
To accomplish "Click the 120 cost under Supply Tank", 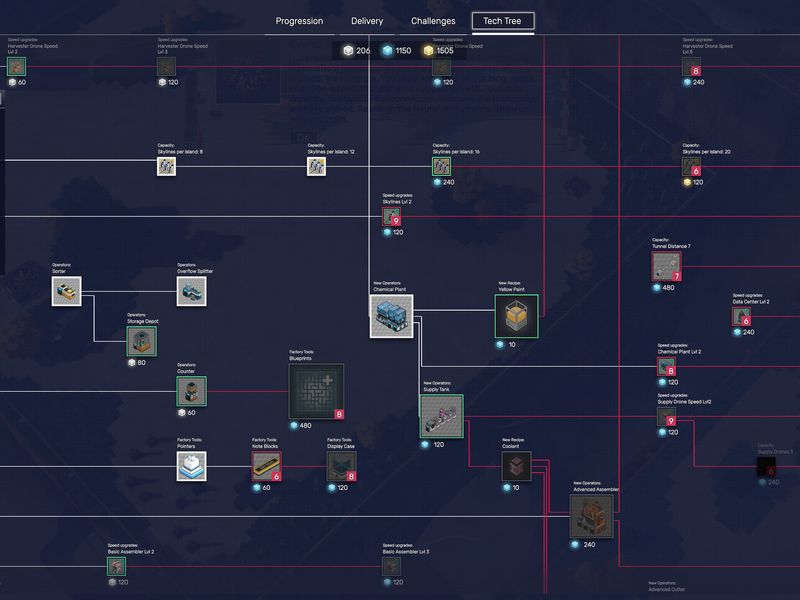I will click(433, 445).
